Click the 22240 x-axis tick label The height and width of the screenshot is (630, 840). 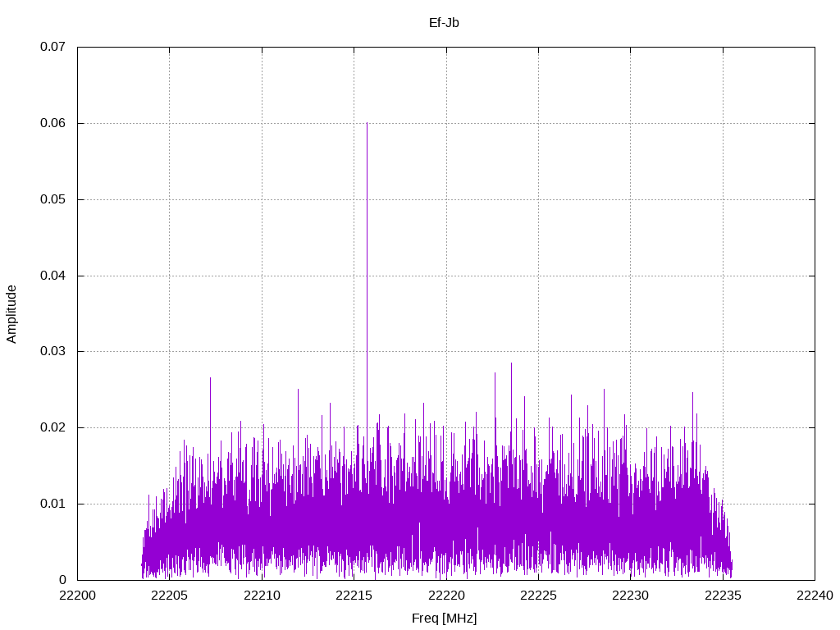[815, 596]
